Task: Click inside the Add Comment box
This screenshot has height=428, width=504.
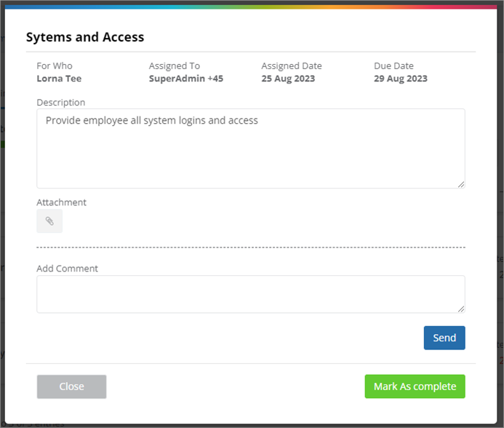Action: [x=250, y=294]
